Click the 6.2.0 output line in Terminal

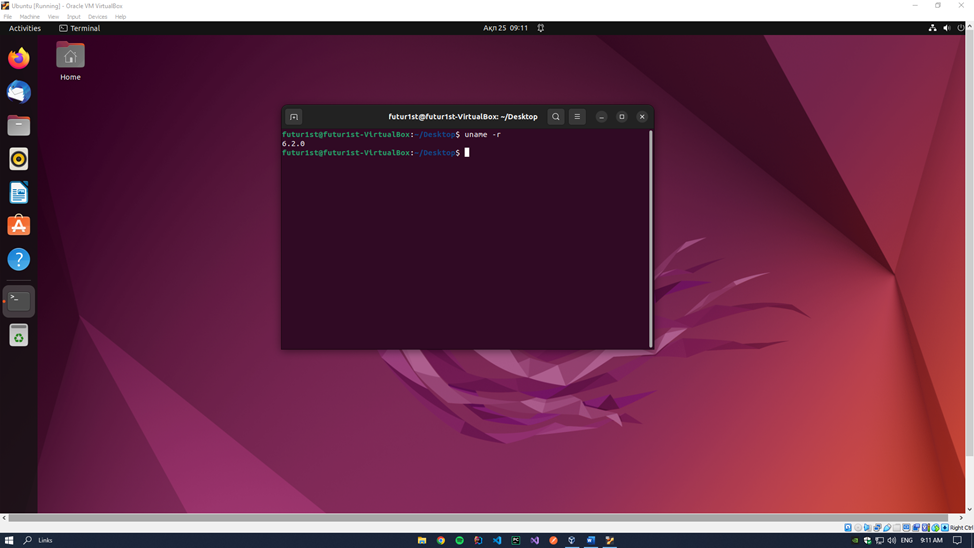(293, 144)
